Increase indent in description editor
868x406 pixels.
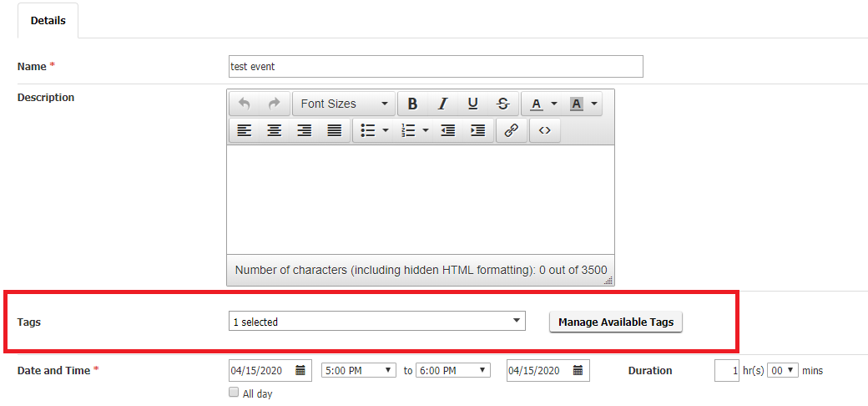(x=477, y=130)
